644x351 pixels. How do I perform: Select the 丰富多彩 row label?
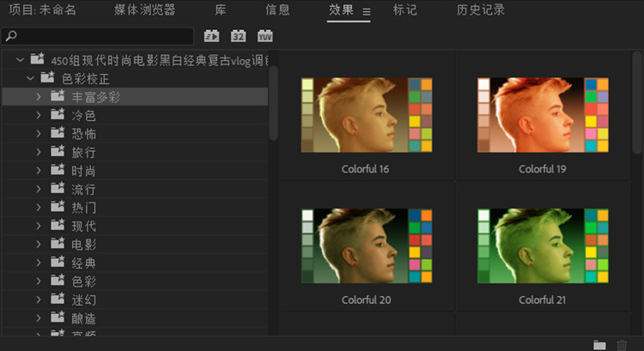tap(95, 97)
